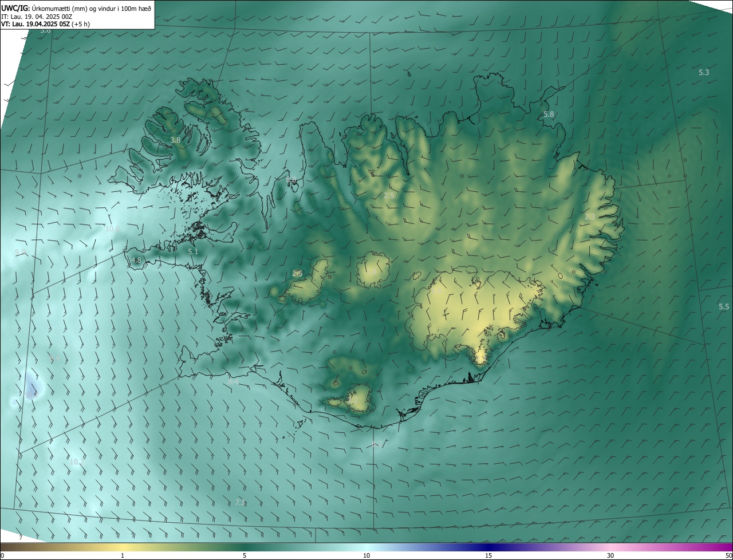Click the 5.1 value label

tap(193, 251)
